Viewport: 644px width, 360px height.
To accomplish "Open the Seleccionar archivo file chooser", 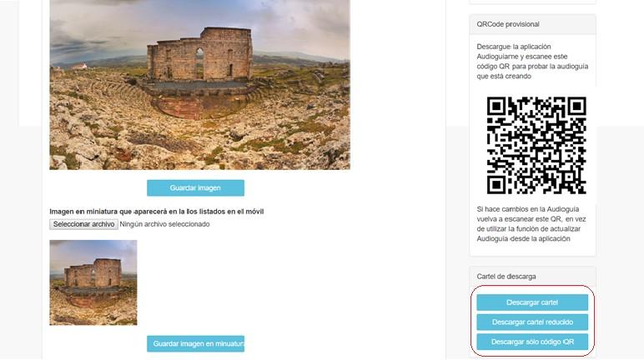I will click(83, 224).
